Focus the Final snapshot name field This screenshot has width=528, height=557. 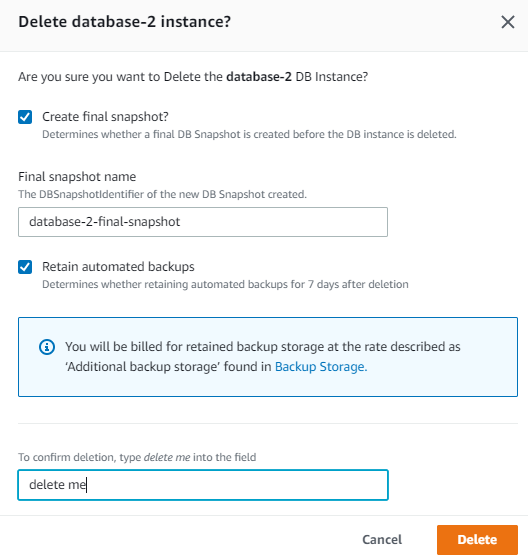pyautogui.click(x=203, y=222)
